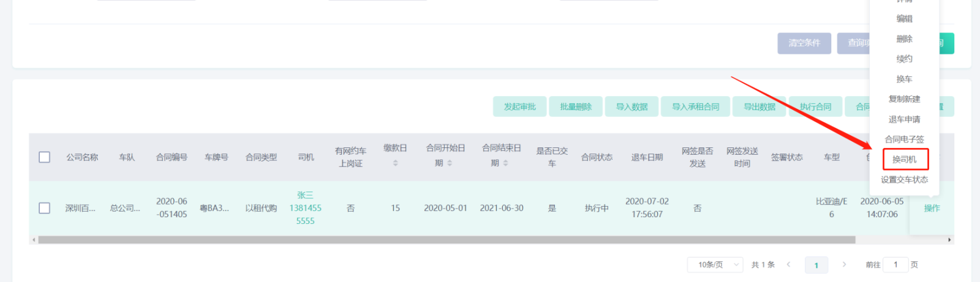Check the 深圳百 contract row checkbox

45,208
